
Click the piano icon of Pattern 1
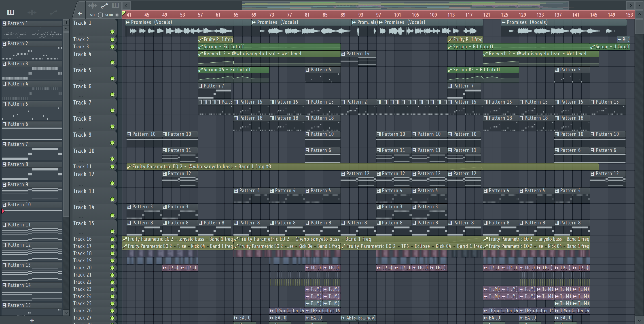pyautogui.click(x=4, y=23)
